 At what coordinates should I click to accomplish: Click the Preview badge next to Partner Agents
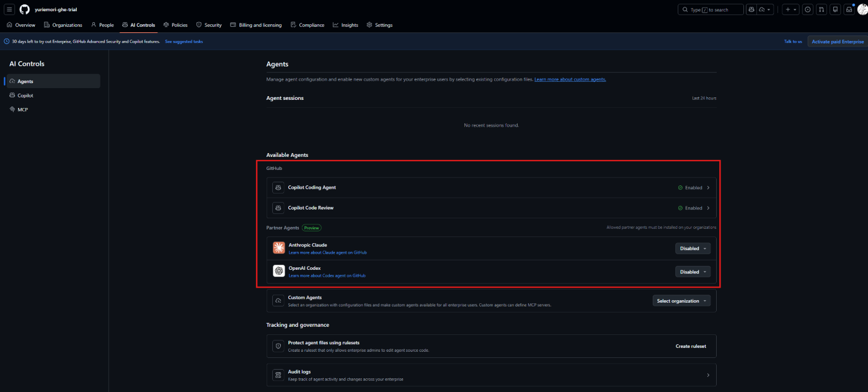point(312,228)
